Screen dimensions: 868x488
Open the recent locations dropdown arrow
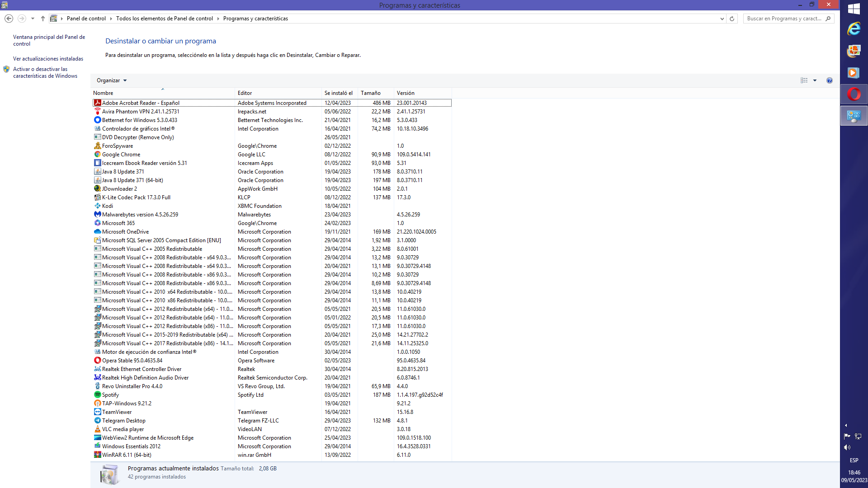tap(33, 19)
